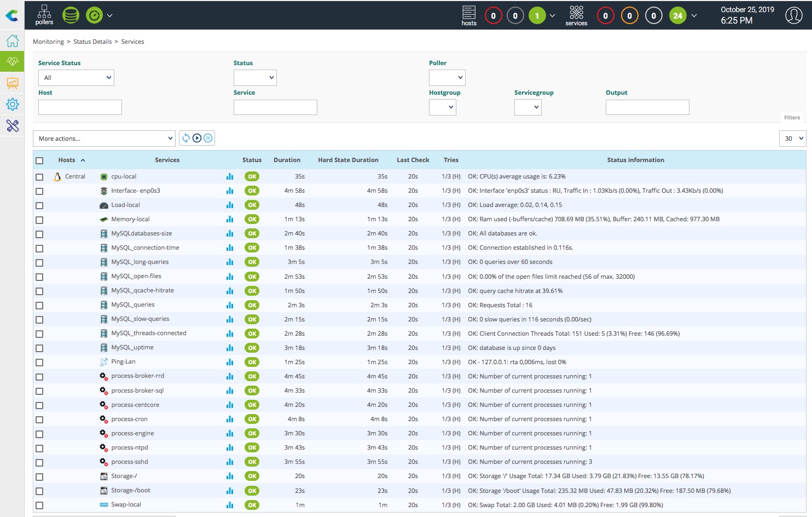Viewport: 812px width, 517px height.
Task: Click the refresh icon beside More actions
Action: (186, 138)
